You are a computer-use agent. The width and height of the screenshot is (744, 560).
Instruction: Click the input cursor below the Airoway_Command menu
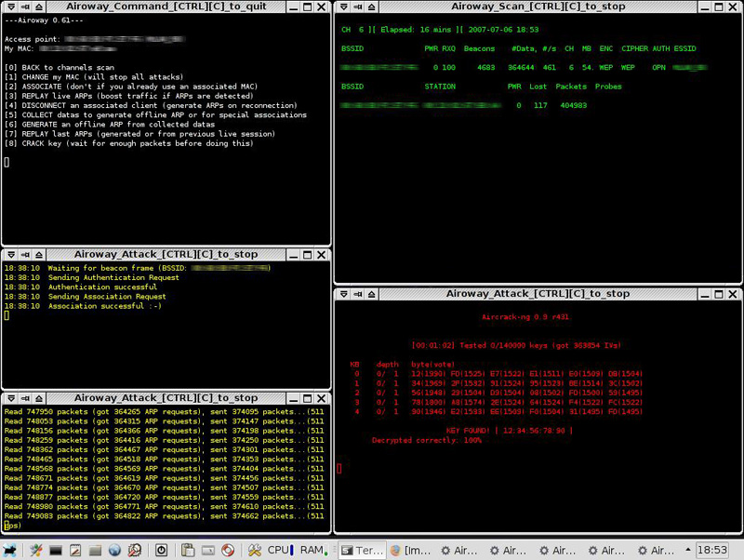click(x=7, y=162)
